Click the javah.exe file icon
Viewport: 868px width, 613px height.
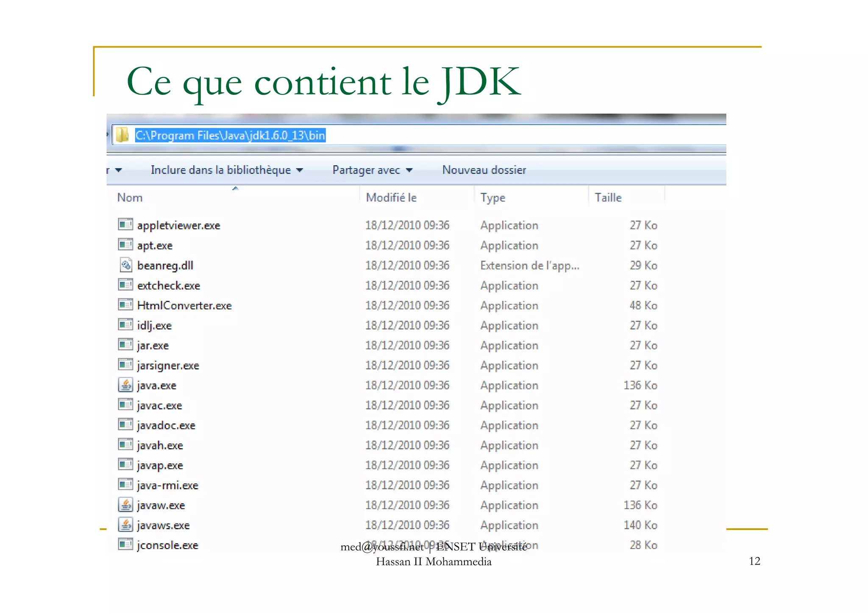(x=125, y=444)
